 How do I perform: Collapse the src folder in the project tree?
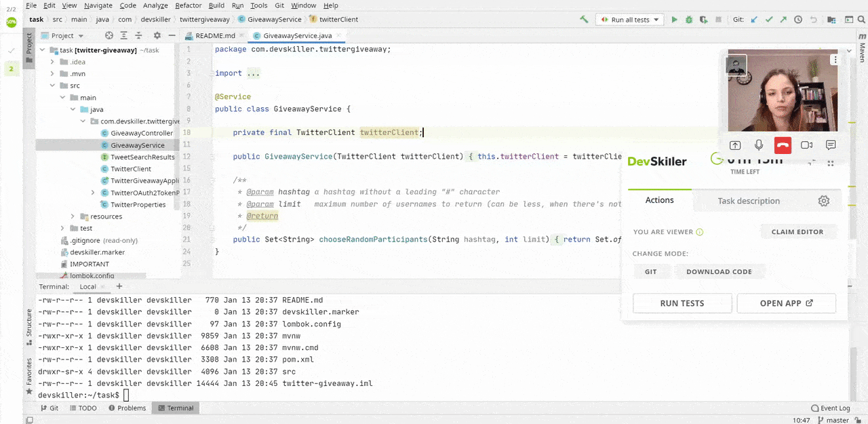click(52, 85)
